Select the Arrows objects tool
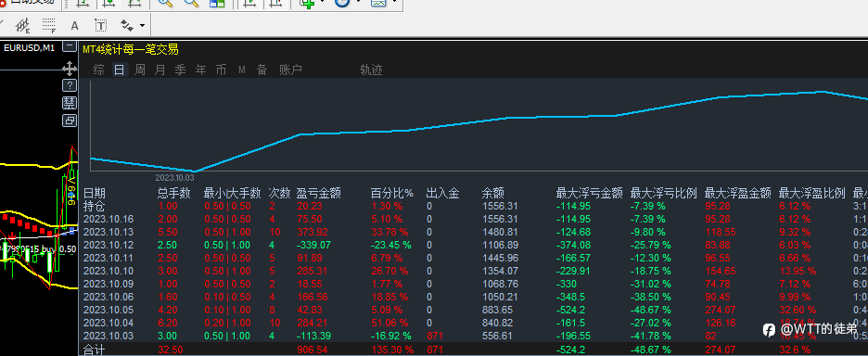The height and width of the screenshot is (356, 868). 127,25
